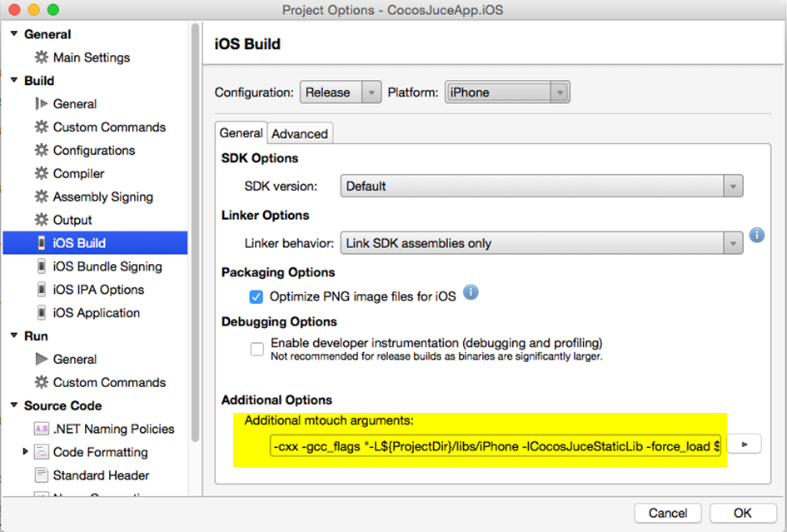Click the OK button
The image size is (787, 532).
click(x=743, y=513)
